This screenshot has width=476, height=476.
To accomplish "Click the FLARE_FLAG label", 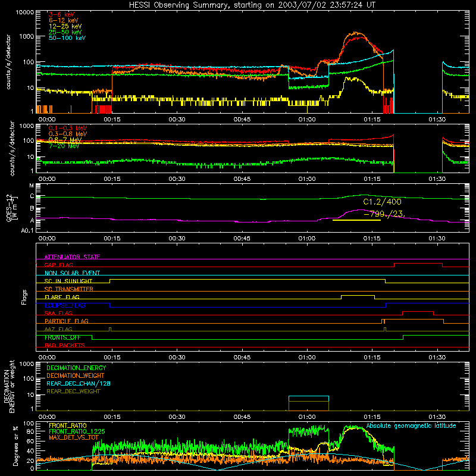I will click(62, 297).
